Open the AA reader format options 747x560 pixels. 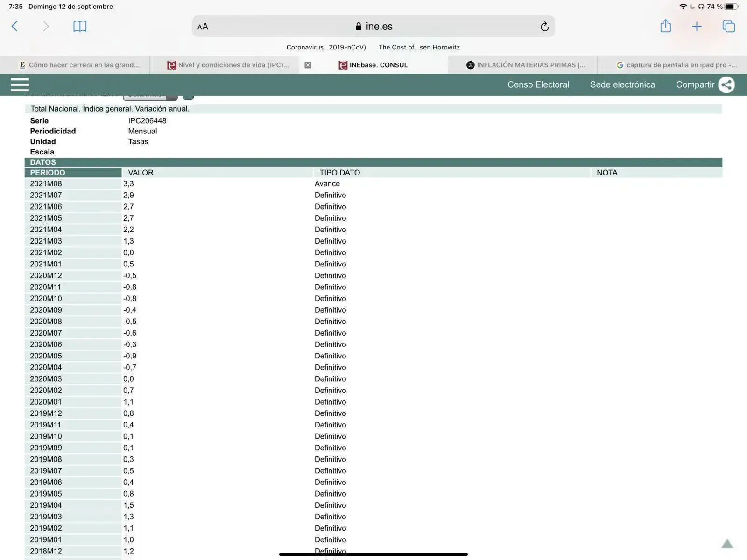click(x=203, y=27)
